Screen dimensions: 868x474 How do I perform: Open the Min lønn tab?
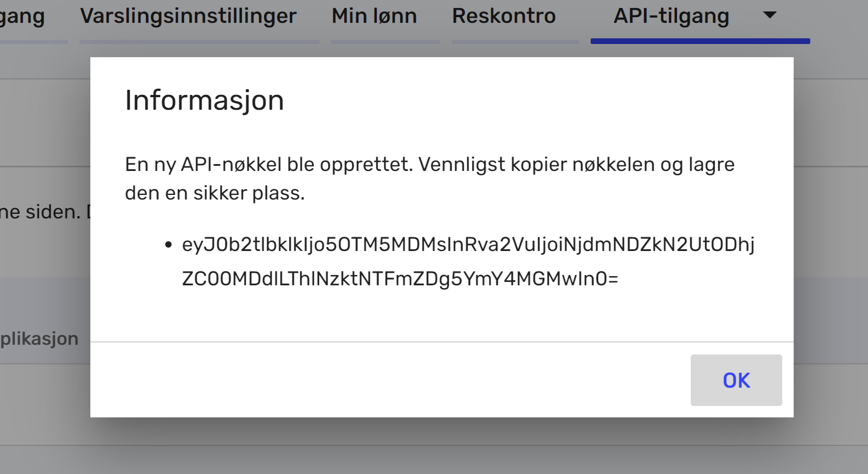[x=374, y=15]
